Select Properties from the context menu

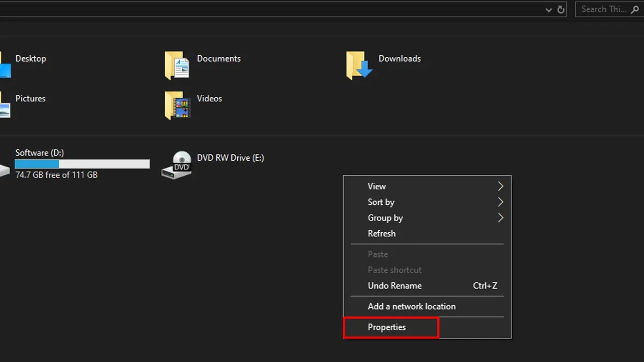pyautogui.click(x=387, y=327)
